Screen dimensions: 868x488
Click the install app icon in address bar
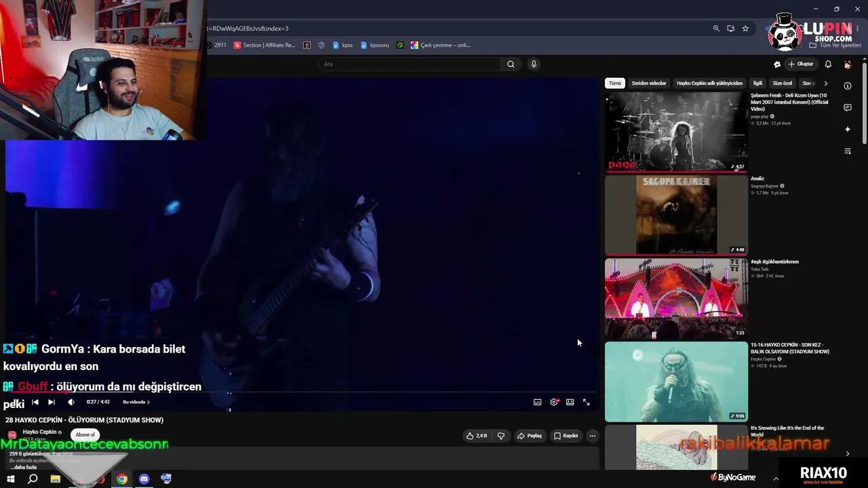(730, 28)
